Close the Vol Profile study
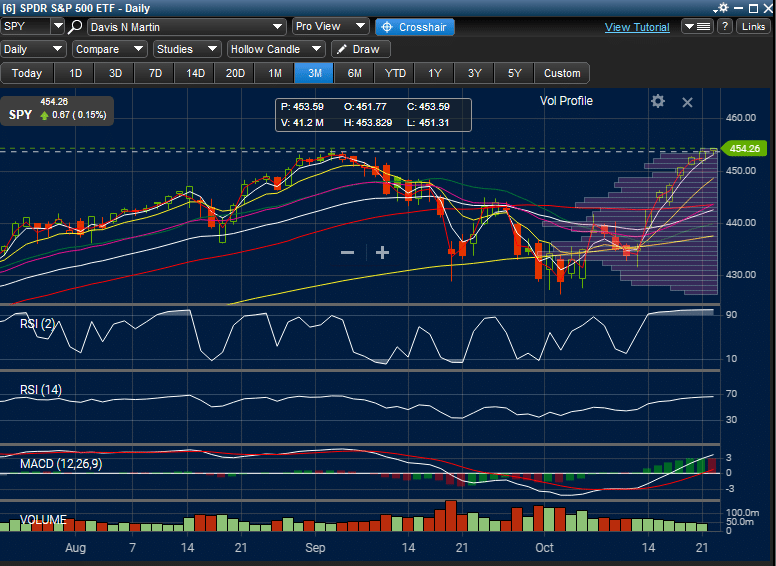Image resolution: width=776 pixels, height=566 pixels. tap(687, 102)
